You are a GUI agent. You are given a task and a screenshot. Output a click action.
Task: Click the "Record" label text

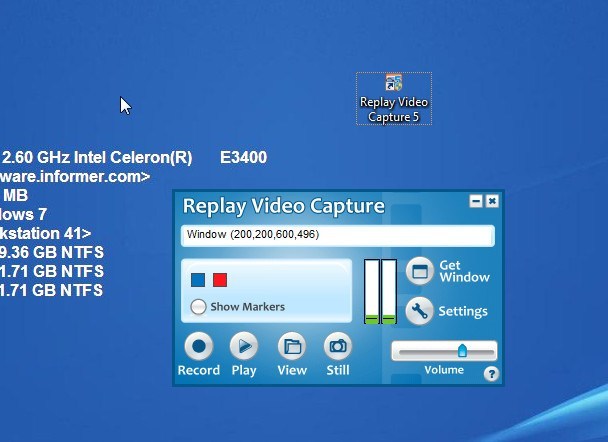[x=199, y=370]
